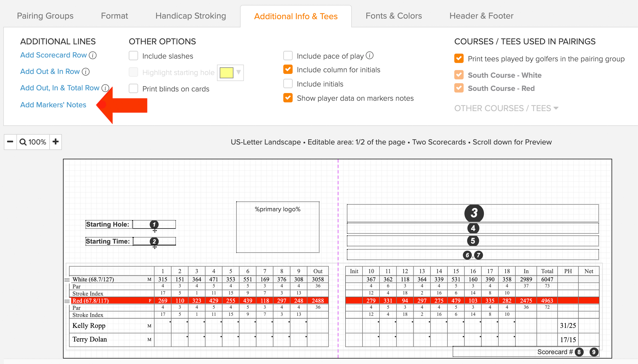Open Fonts & Colors tab
Image resolution: width=638 pixels, height=364 pixels.
[x=394, y=16]
